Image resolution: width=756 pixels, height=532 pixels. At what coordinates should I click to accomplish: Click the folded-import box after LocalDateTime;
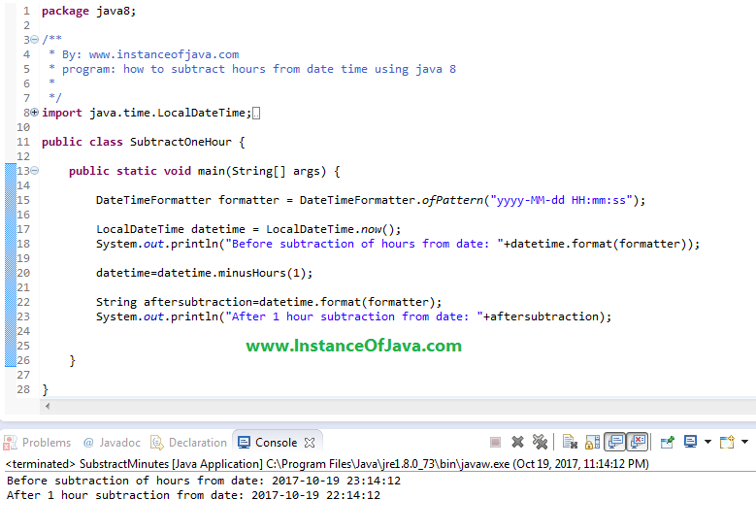click(256, 114)
